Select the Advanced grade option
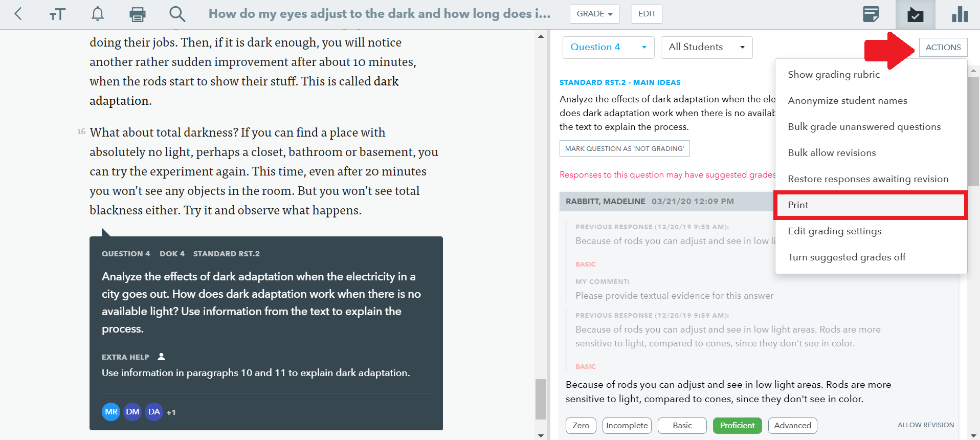Viewport: 980px width, 440px height. click(792, 426)
